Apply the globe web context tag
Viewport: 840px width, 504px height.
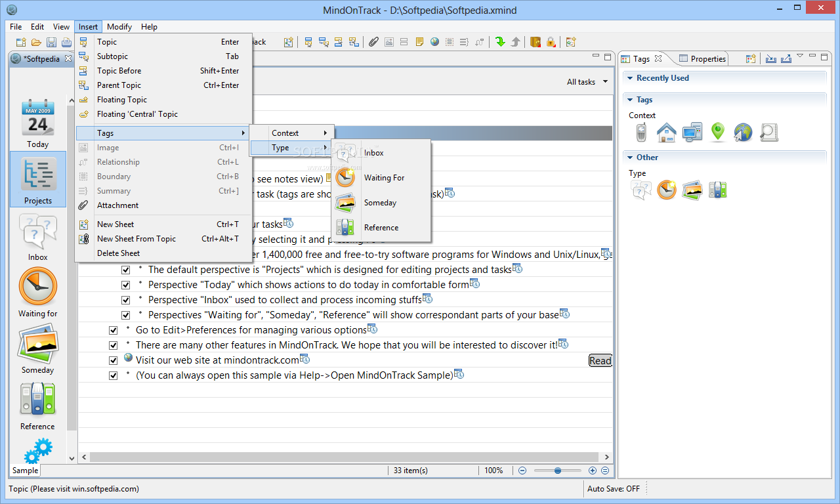point(743,133)
